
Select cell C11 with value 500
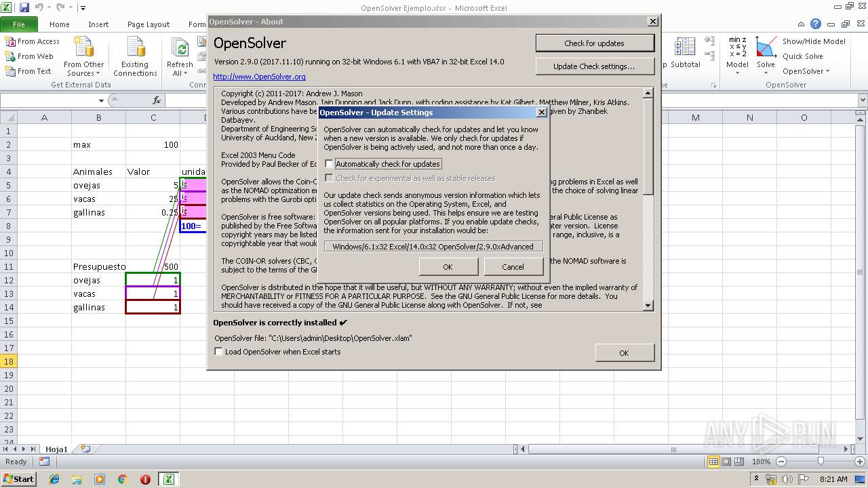[153, 266]
